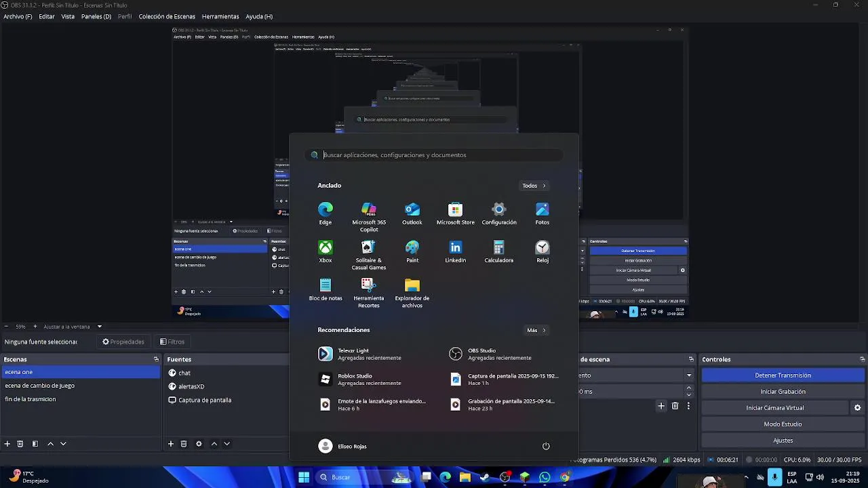Viewport: 868px width, 488px height.
Task: Click Iniciar Grabación button
Action: point(783,392)
